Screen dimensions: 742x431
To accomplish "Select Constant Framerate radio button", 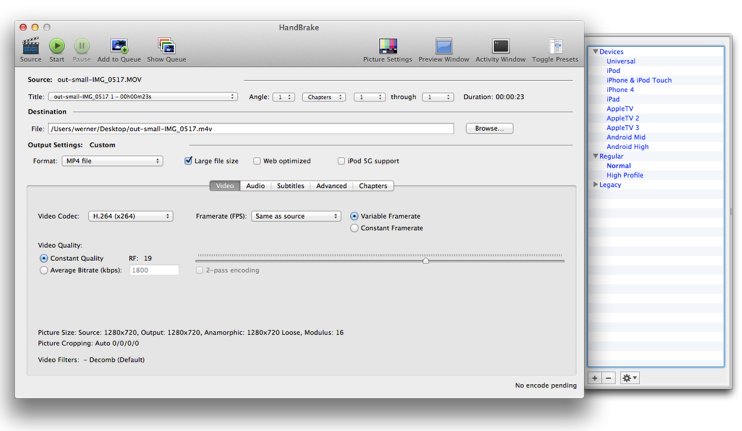I will click(x=354, y=228).
